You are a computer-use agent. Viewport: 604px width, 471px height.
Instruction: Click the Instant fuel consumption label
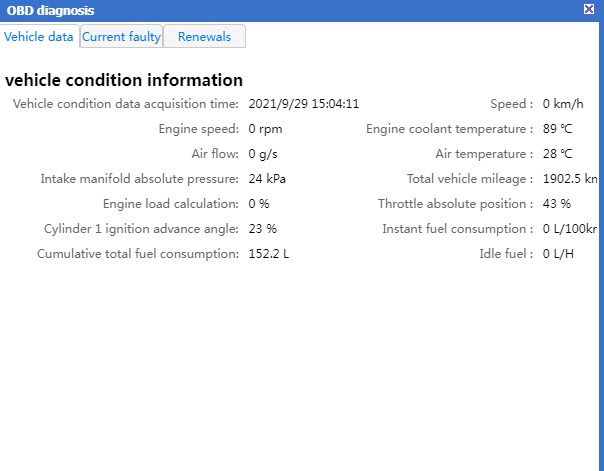456,229
